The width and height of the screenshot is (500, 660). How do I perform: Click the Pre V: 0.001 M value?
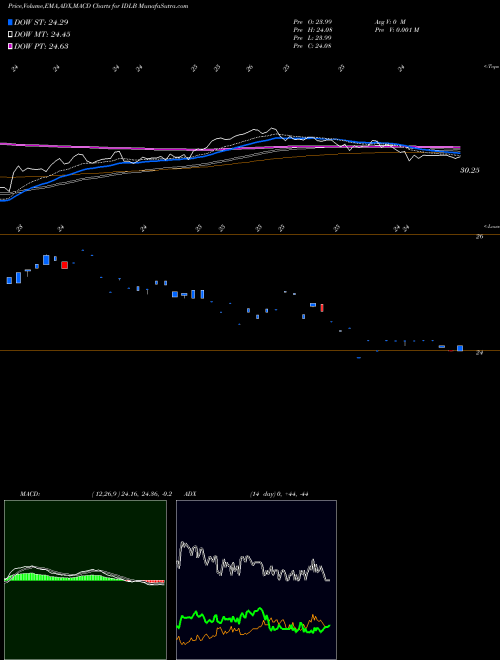pos(396,30)
